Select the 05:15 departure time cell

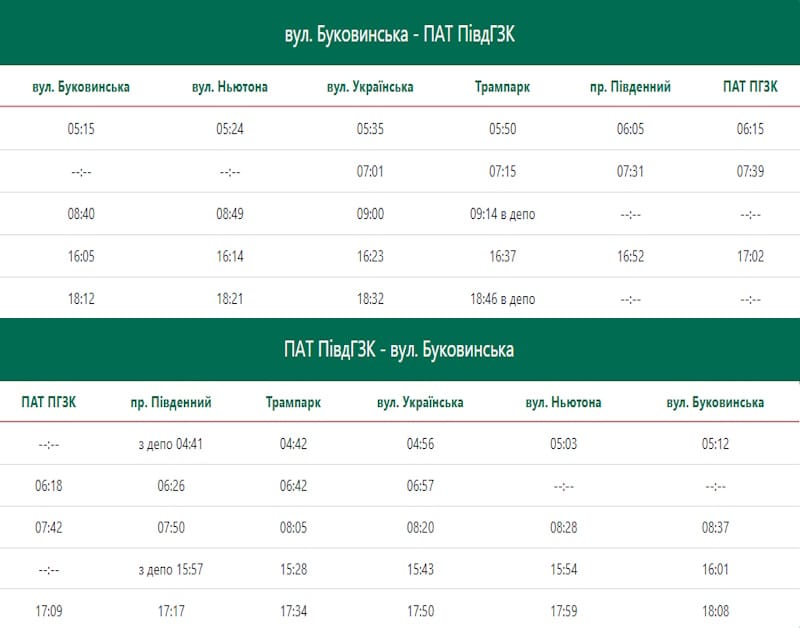81,129
